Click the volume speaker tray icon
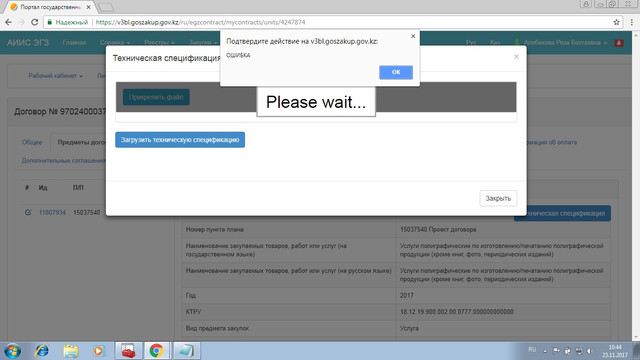The height and width of the screenshot is (360, 640). click(590, 351)
